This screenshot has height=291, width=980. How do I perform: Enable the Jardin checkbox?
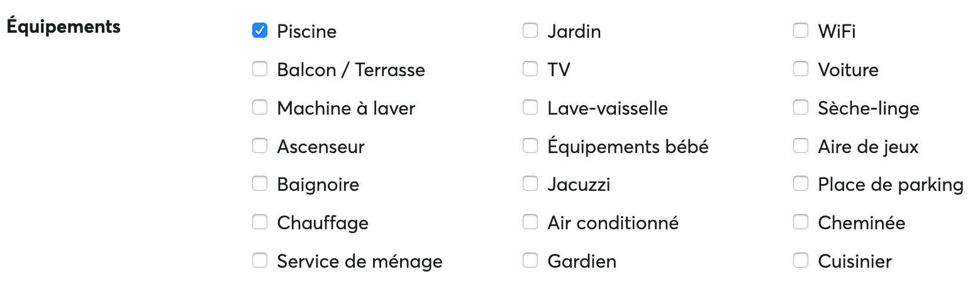click(530, 31)
